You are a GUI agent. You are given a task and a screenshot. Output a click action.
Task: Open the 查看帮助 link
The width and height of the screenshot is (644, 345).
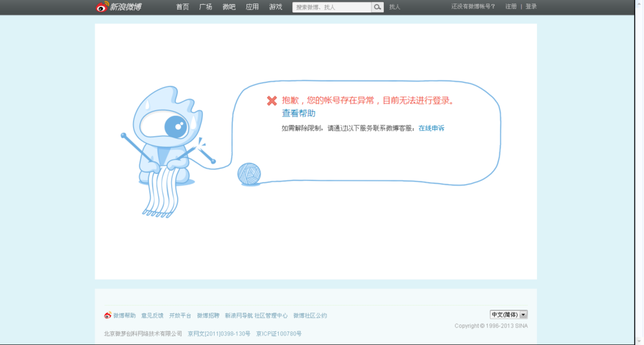tap(299, 113)
